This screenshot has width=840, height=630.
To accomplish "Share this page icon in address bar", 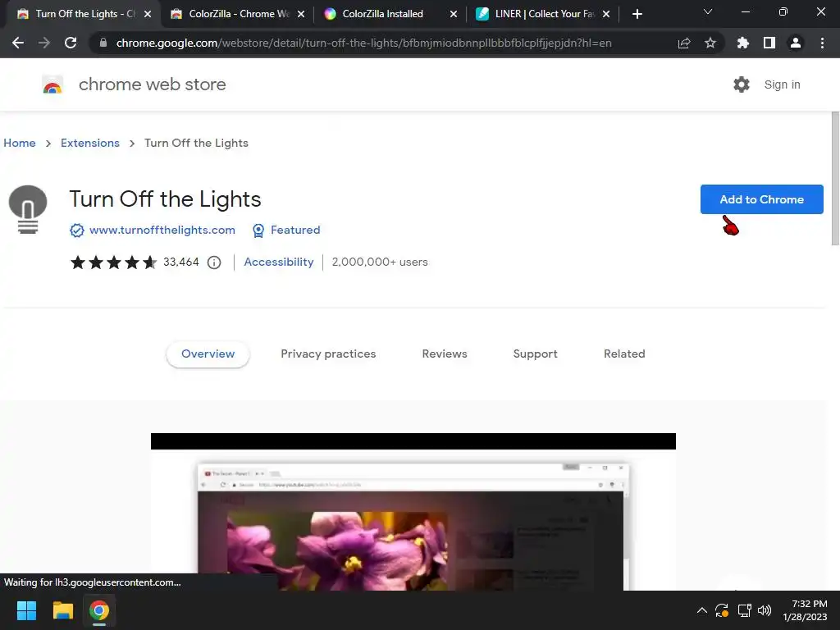I will [x=684, y=43].
